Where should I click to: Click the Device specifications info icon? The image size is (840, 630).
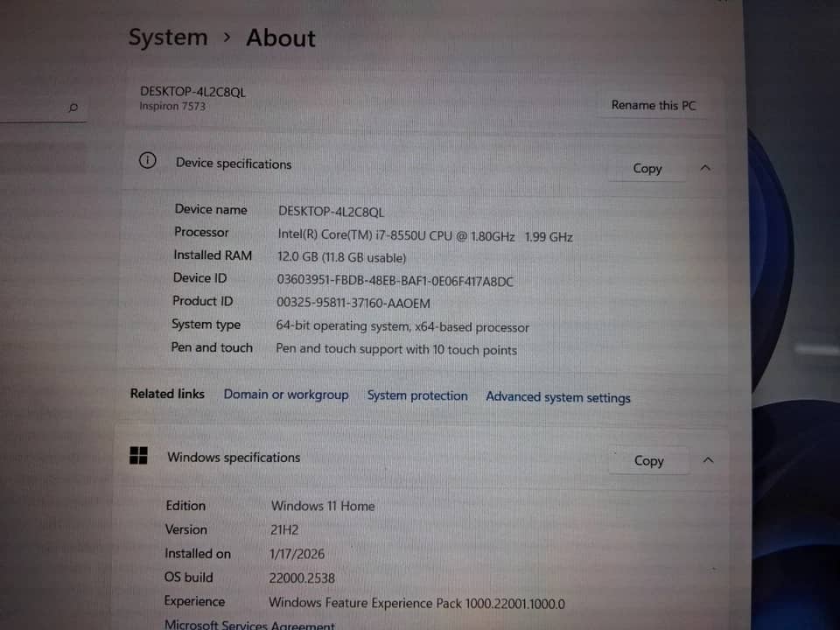click(147, 160)
